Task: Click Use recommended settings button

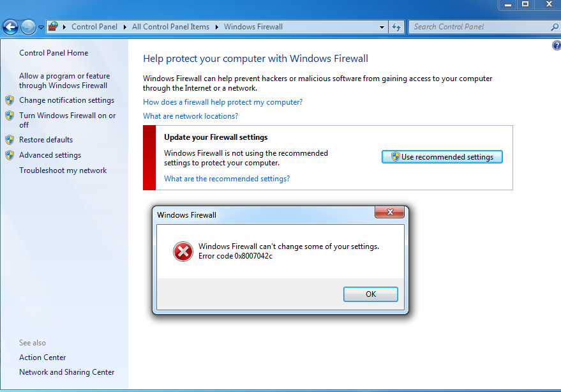Action: (442, 157)
